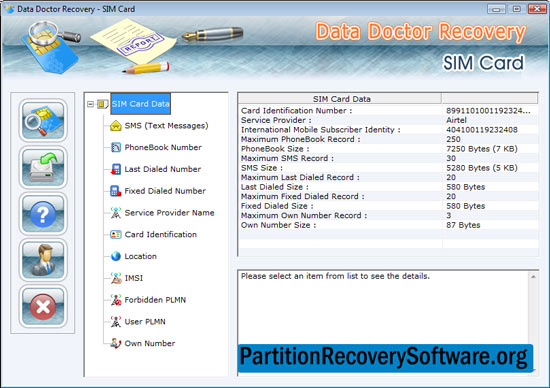Screen dimensions: 550x388
Task: Select PhoneBook Number in tree
Action: [x=163, y=147]
